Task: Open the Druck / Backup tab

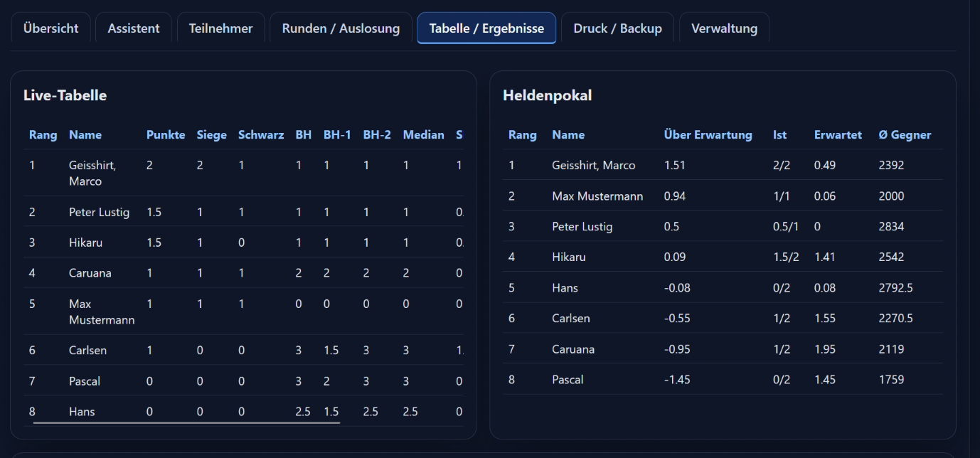Action: pyautogui.click(x=617, y=28)
